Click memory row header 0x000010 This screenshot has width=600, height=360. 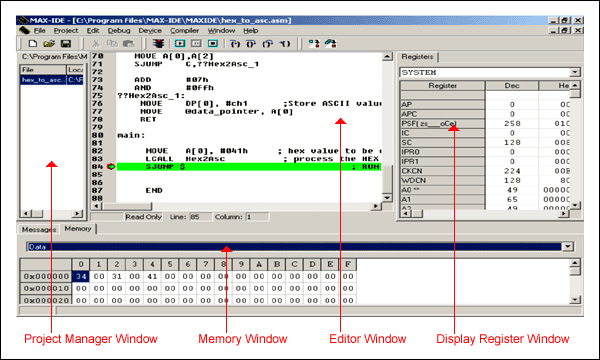point(46,288)
